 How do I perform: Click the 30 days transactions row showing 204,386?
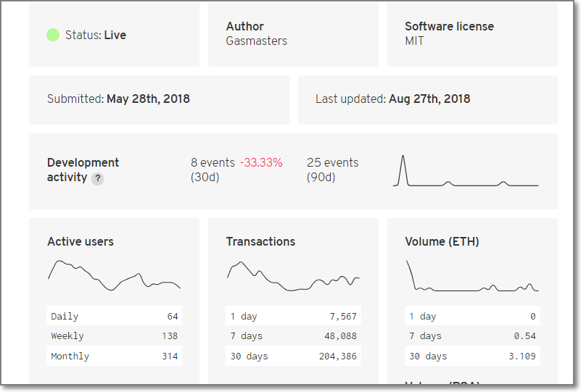click(x=293, y=356)
